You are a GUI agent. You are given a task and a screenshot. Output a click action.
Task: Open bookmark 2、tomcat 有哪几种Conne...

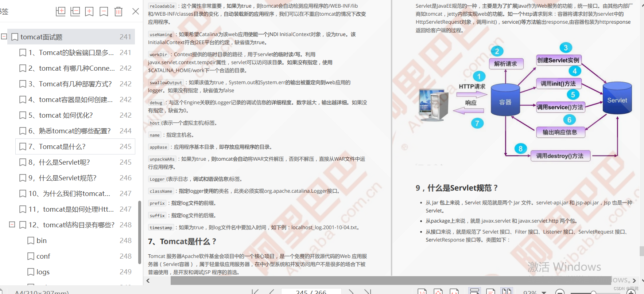(x=75, y=68)
